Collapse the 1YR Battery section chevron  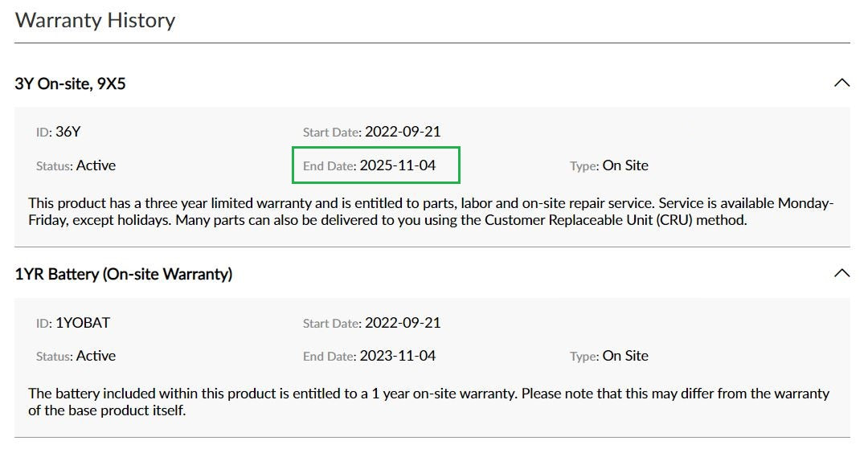pos(841,273)
